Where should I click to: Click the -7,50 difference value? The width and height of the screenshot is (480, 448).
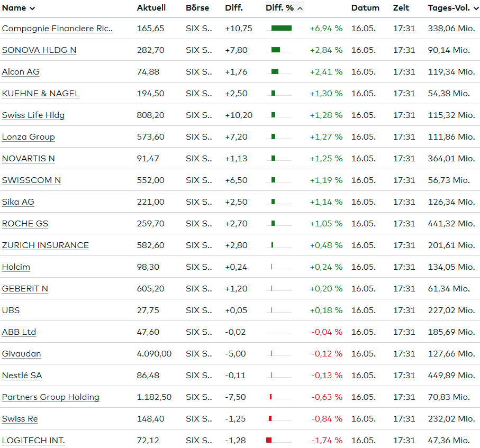point(236,397)
